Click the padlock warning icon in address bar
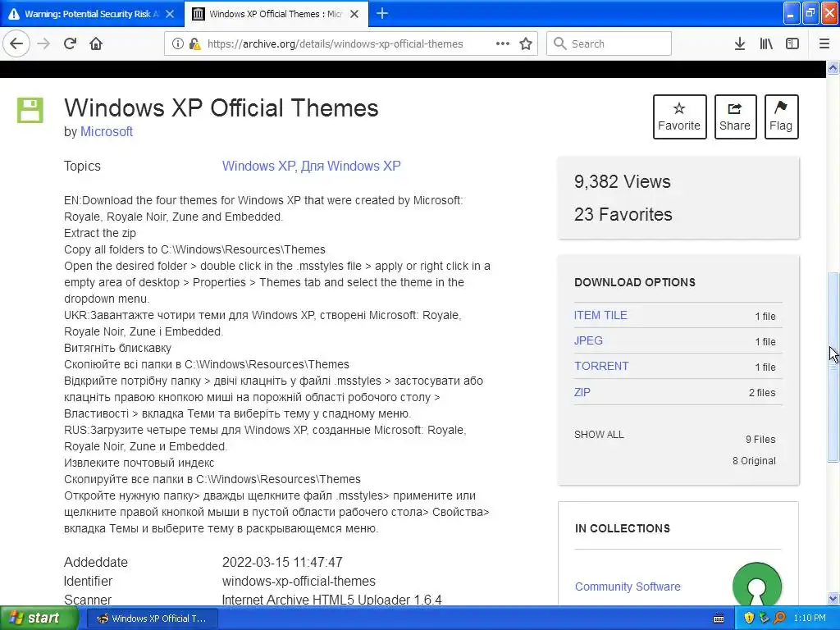The height and width of the screenshot is (630, 840). [194, 43]
